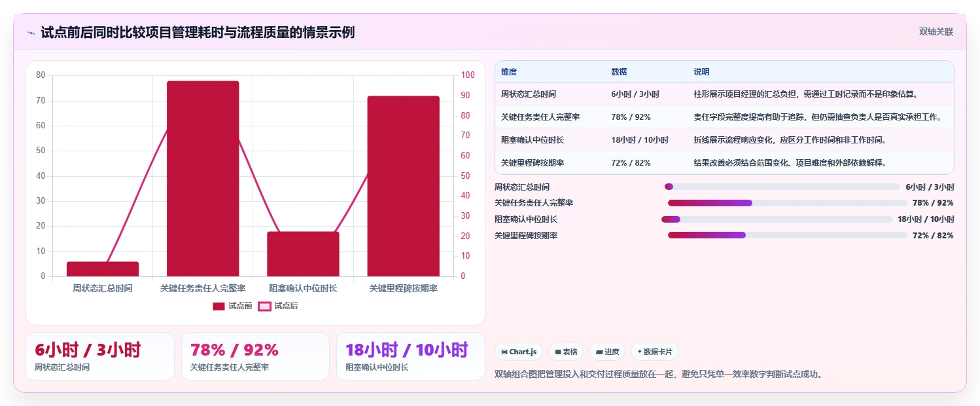Viewport: 980px width, 406px height.
Task: Open the 78% / 92% data card
Action: pyautogui.click(x=255, y=356)
